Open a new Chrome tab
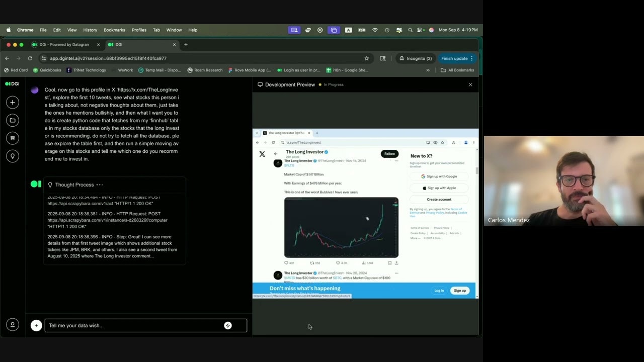 [186, 44]
